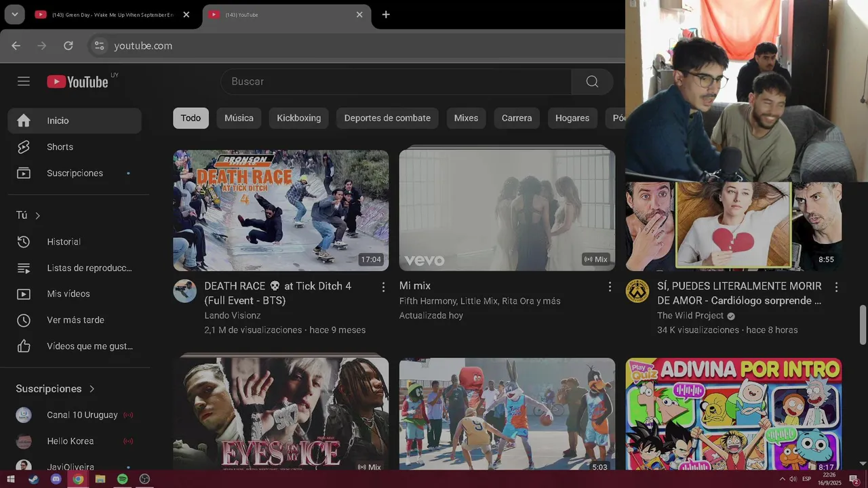Open Hello Korea subscription
The height and width of the screenshot is (488, 868).
(x=75, y=441)
